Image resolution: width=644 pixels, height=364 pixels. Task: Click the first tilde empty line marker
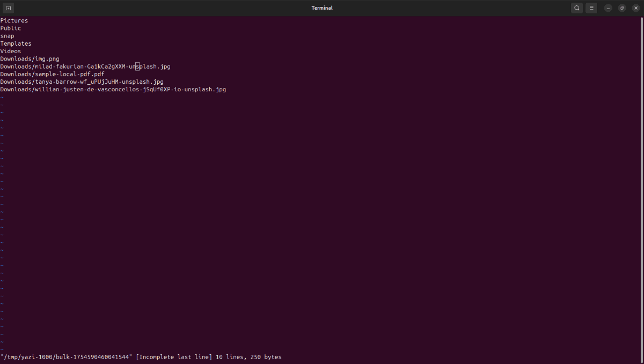coord(2,97)
